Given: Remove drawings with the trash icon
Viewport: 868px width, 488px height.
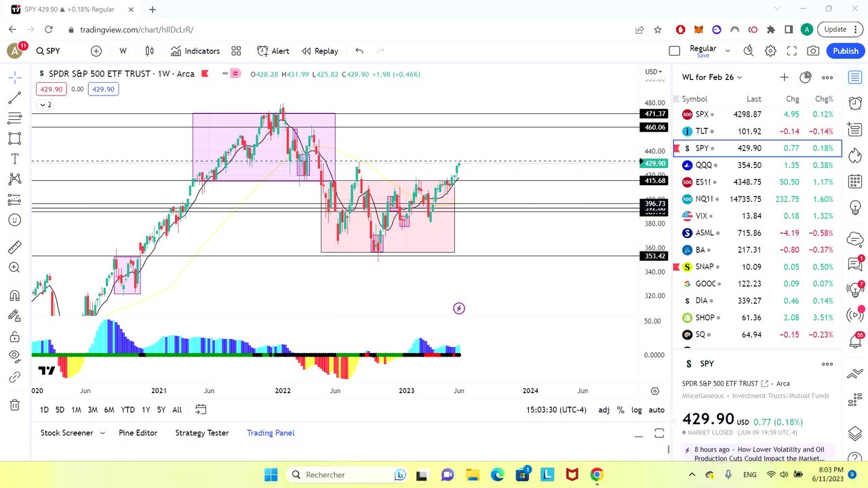Looking at the screenshot, I should point(14,405).
